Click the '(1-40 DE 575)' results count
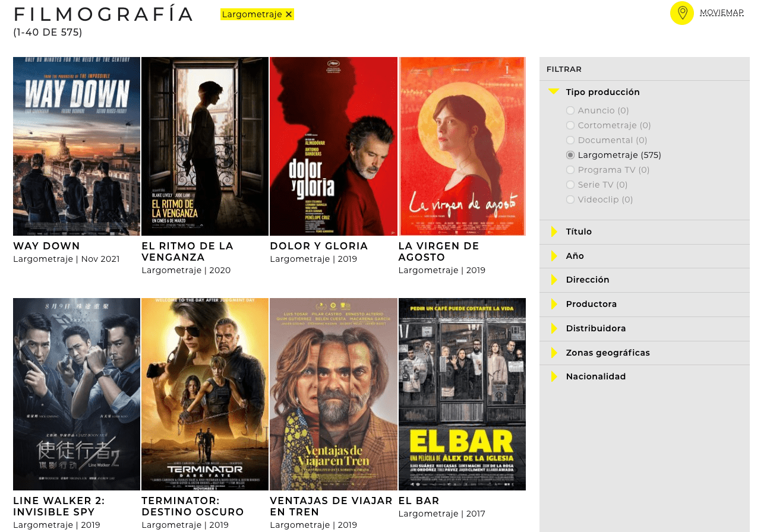This screenshot has height=532, width=770. (x=48, y=33)
